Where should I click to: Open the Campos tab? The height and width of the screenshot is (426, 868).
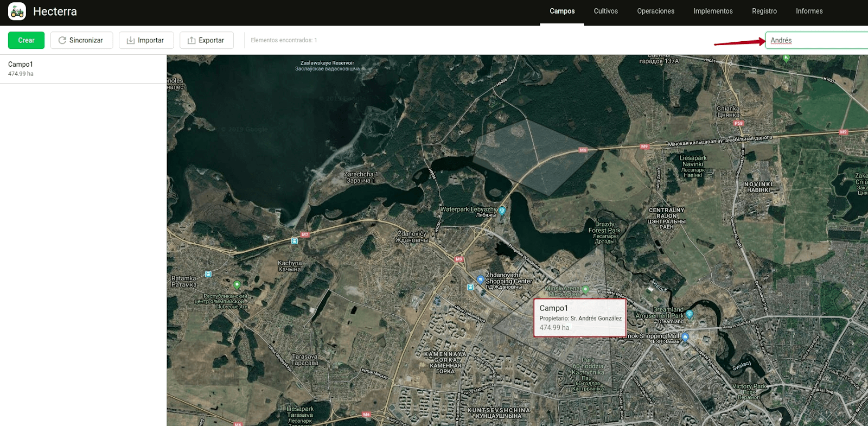[561, 11]
